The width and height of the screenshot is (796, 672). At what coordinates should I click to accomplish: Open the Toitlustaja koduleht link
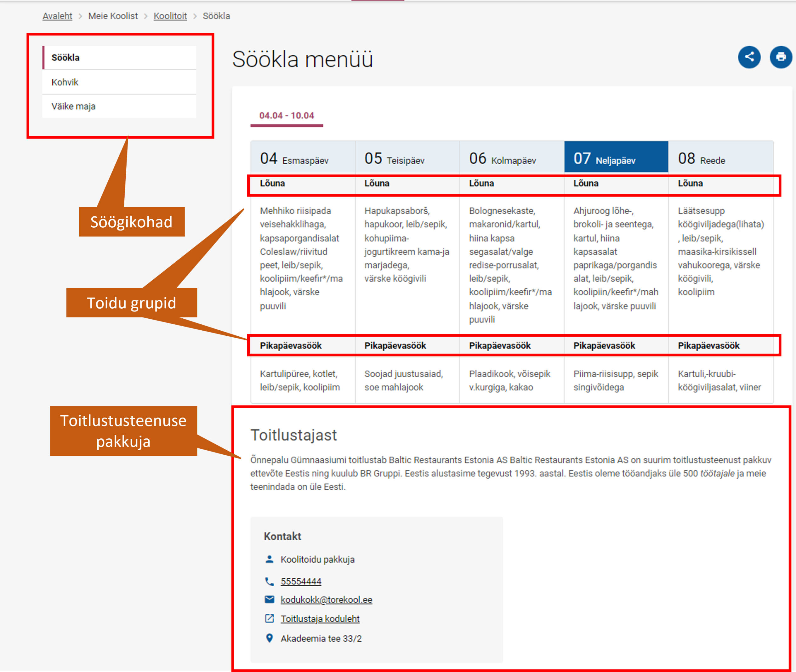point(320,619)
